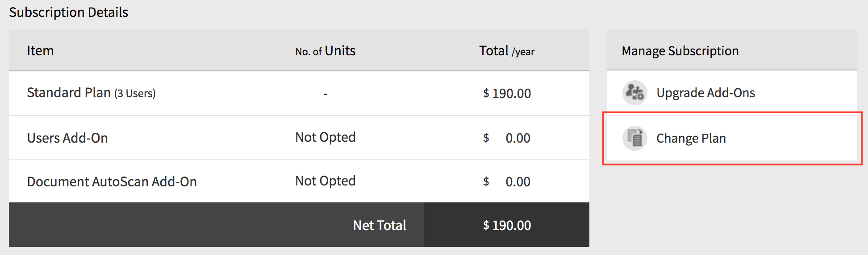Click the Item column header
The image size is (868, 255).
tap(40, 51)
